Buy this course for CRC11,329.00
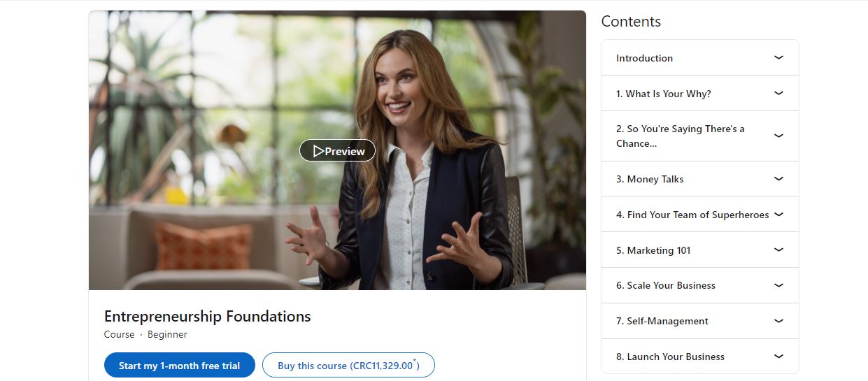The height and width of the screenshot is (381, 868). click(x=348, y=365)
